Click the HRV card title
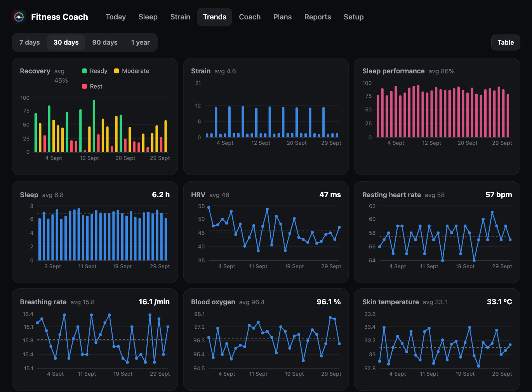 [x=198, y=195]
